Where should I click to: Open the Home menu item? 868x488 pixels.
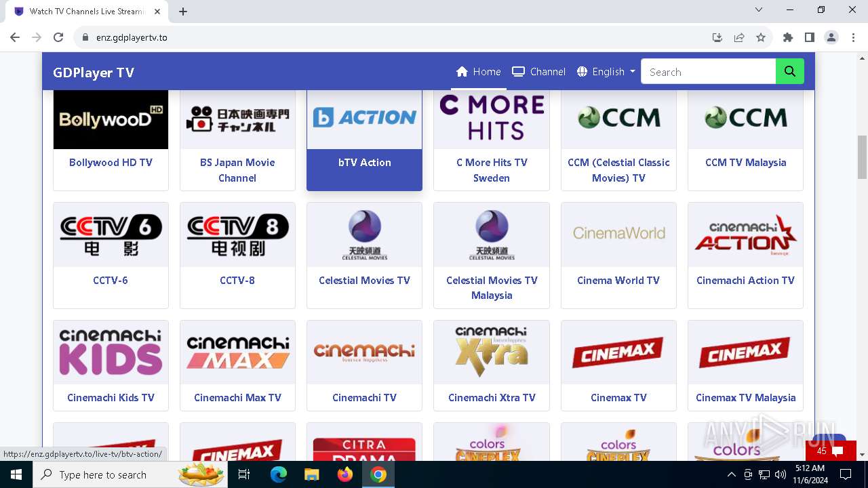[479, 72]
